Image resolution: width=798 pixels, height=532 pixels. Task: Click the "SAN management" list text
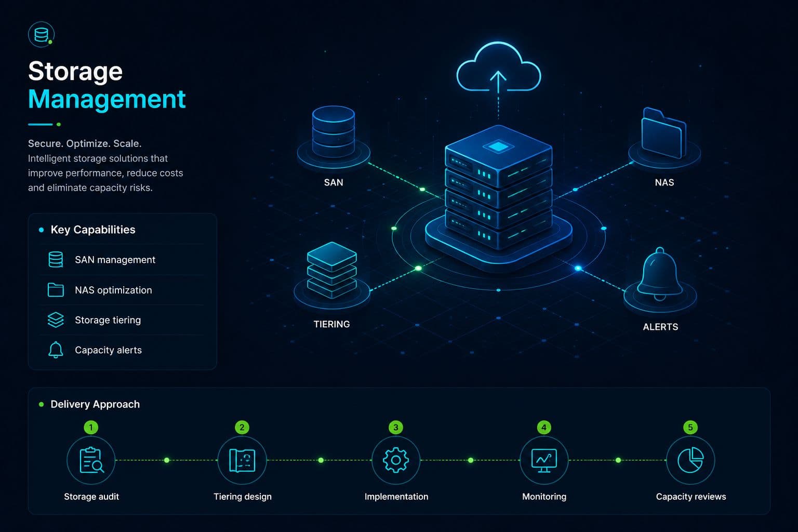click(x=115, y=260)
